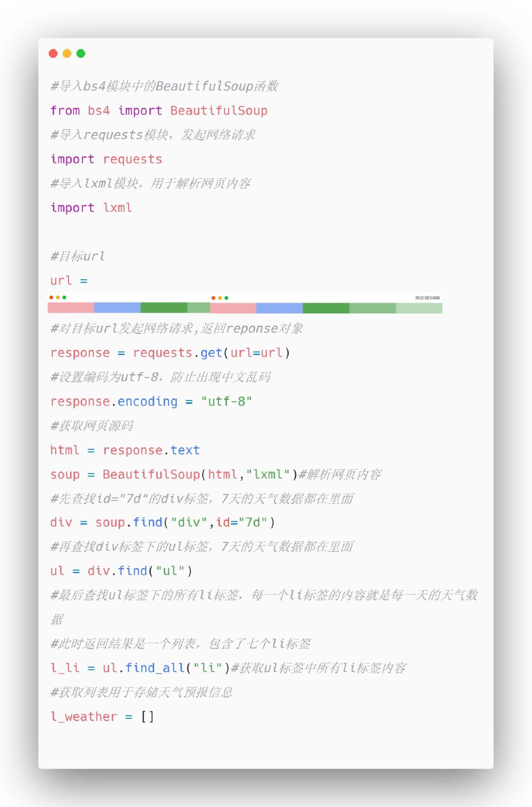Image resolution: width=532 pixels, height=807 pixels.
Task: Pick the blue swatch on left strip
Action: click(117, 308)
